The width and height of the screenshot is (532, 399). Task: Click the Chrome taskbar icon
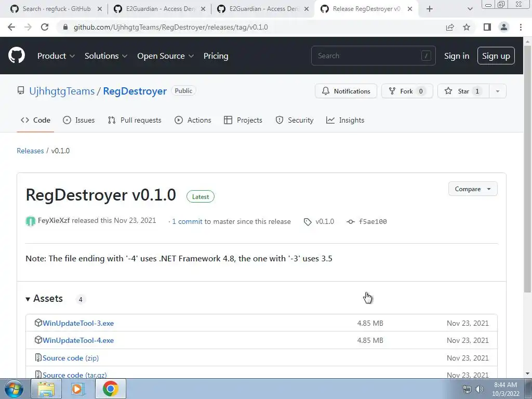(110, 389)
